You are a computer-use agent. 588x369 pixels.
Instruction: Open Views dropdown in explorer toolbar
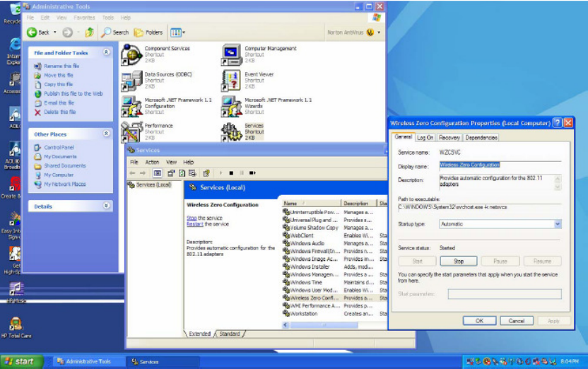tap(177, 33)
